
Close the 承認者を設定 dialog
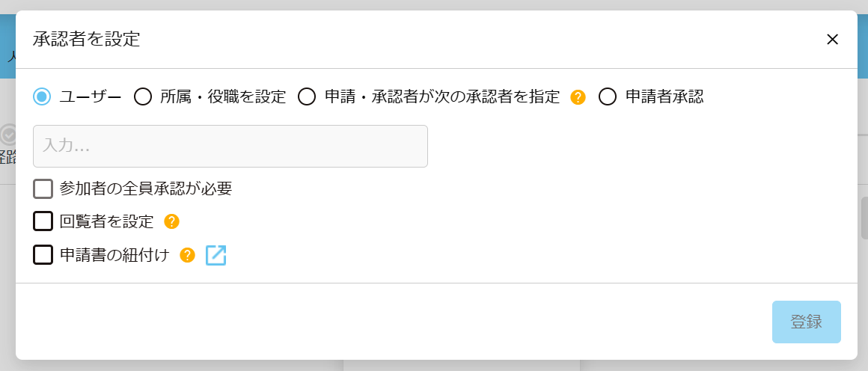pyautogui.click(x=832, y=40)
